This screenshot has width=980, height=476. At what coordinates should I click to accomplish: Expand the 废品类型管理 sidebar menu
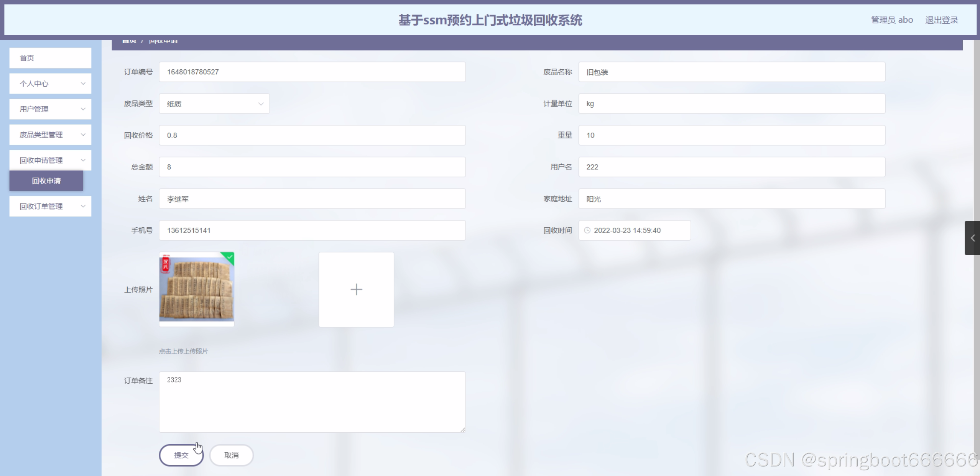(x=50, y=135)
